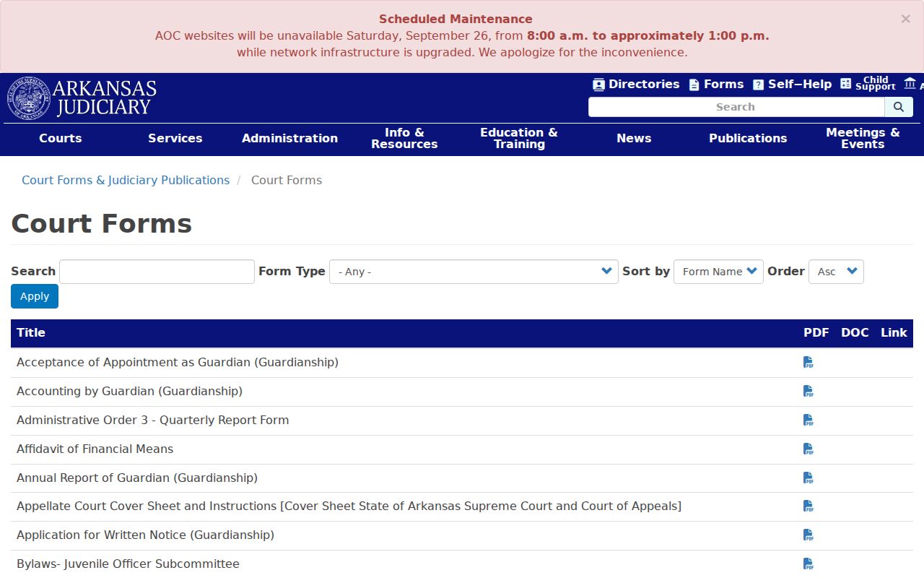
Task: Open Appellate Court Cover Sheet PDF icon
Action: [808, 506]
